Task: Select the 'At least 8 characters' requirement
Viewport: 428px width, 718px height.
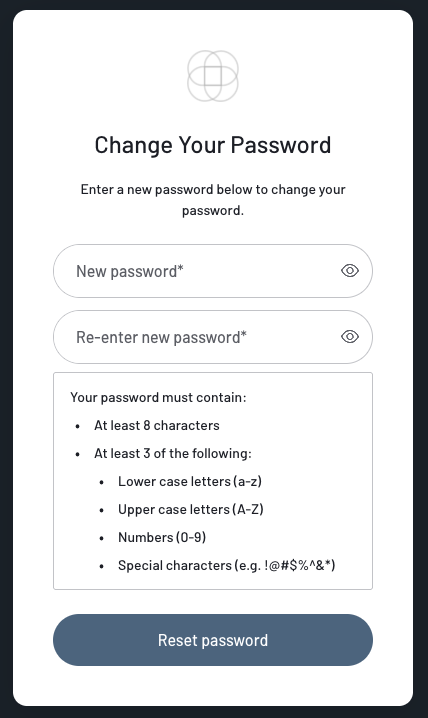Action: (157, 425)
